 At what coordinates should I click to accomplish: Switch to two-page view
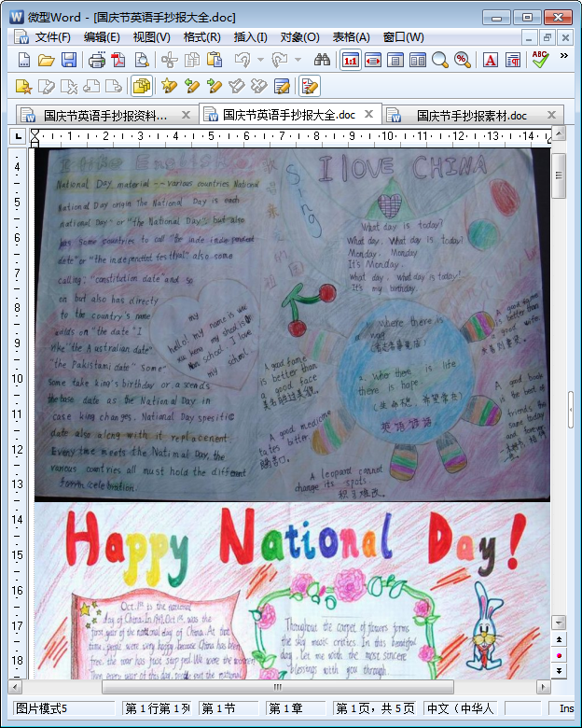click(x=418, y=60)
